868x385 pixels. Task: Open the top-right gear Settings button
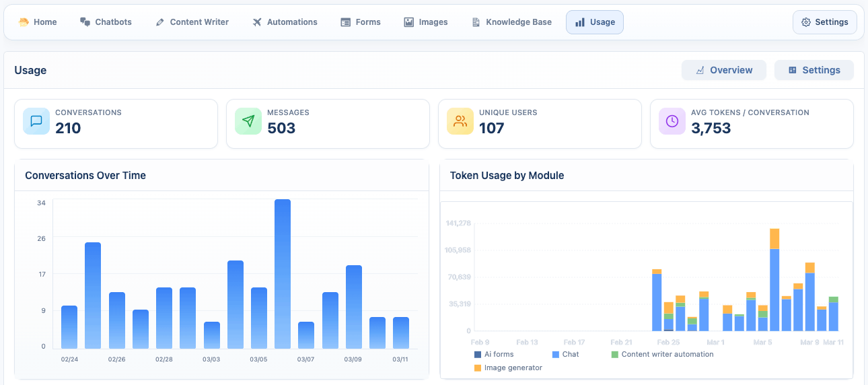pos(824,22)
